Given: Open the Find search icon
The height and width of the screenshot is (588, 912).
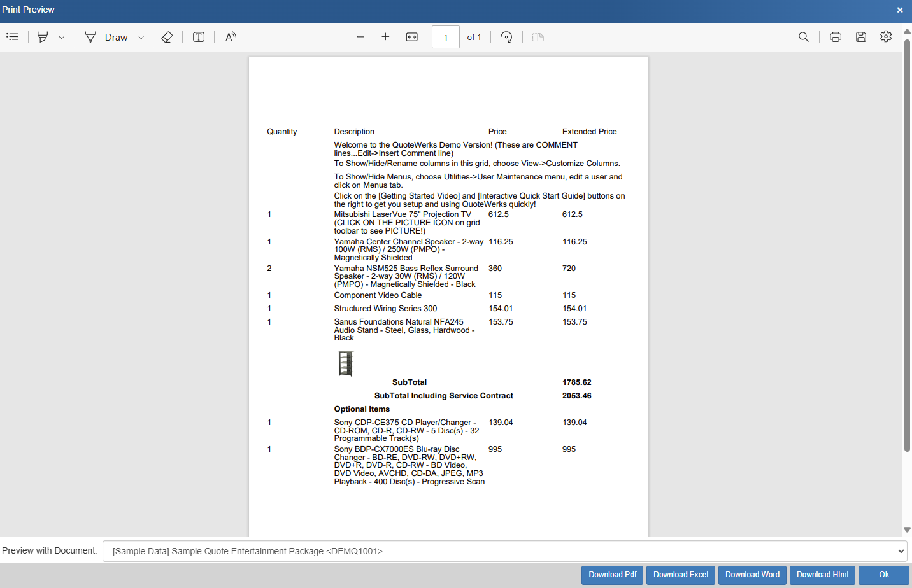Looking at the screenshot, I should pos(804,37).
